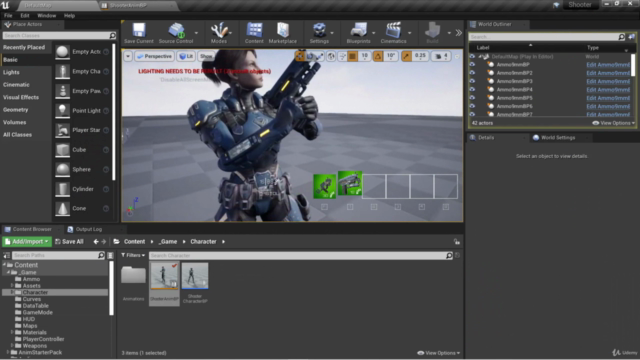Toggle visibility of AmmoSmmBP3 actor
The height and width of the screenshot is (360, 640).
click(x=472, y=81)
